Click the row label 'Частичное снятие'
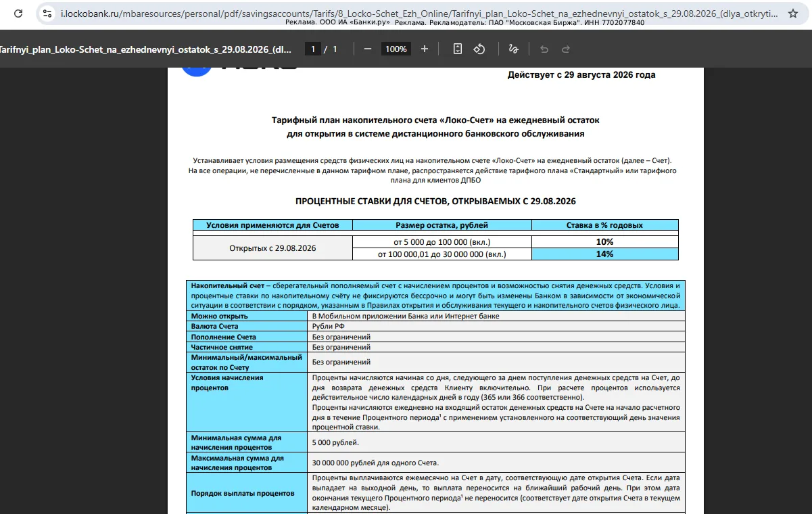 pos(222,347)
